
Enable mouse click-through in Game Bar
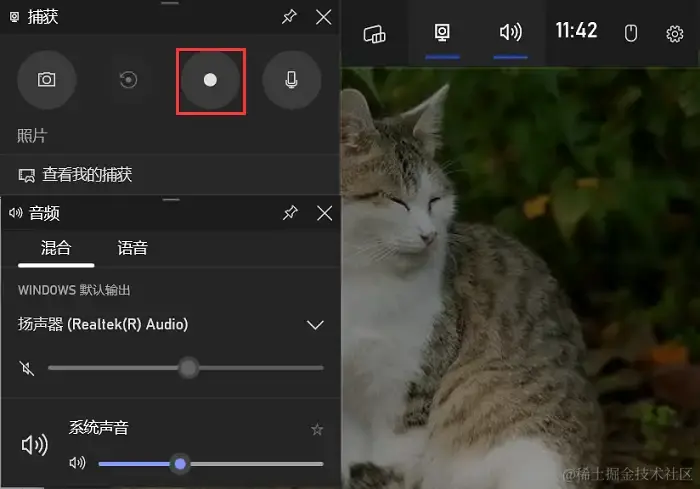[631, 33]
